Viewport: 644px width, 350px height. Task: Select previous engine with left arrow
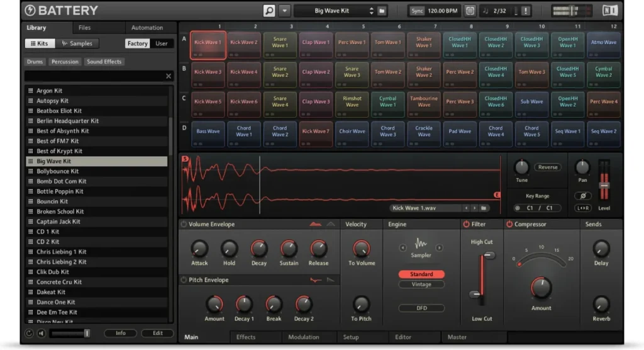[x=402, y=247]
